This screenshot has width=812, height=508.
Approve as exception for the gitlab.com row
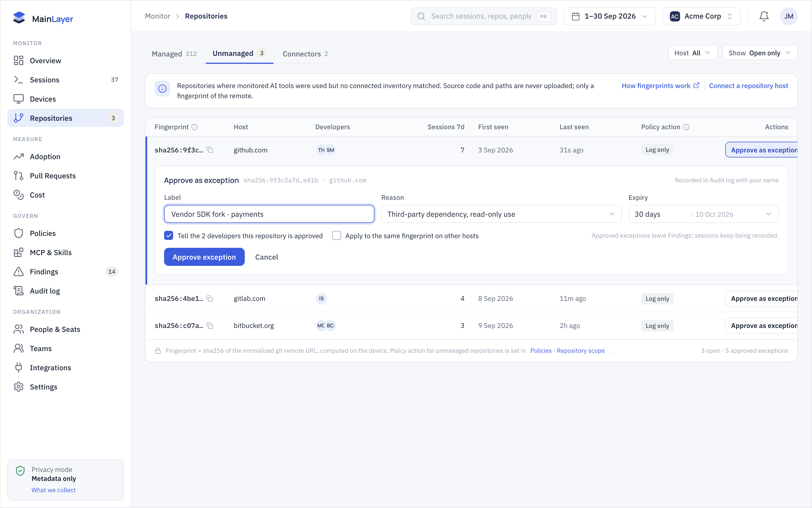click(762, 298)
